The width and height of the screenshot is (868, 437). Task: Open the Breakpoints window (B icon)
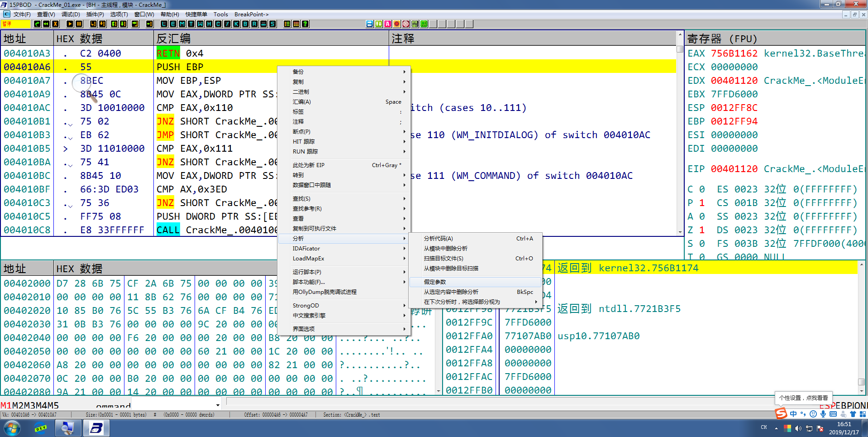pos(245,24)
